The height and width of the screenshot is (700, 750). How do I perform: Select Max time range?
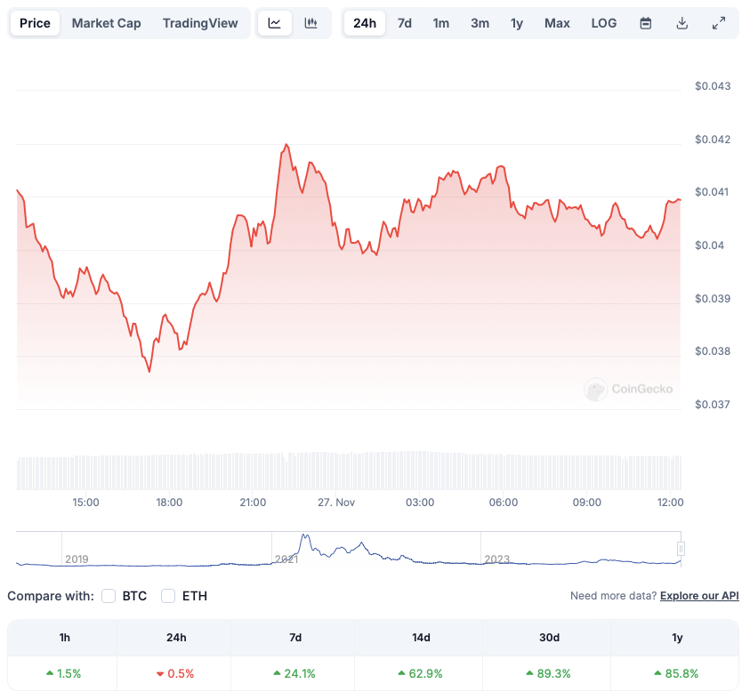coord(557,23)
